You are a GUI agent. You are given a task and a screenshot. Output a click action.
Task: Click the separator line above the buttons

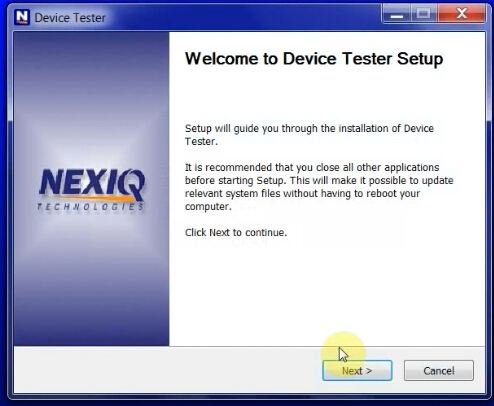tap(249, 346)
